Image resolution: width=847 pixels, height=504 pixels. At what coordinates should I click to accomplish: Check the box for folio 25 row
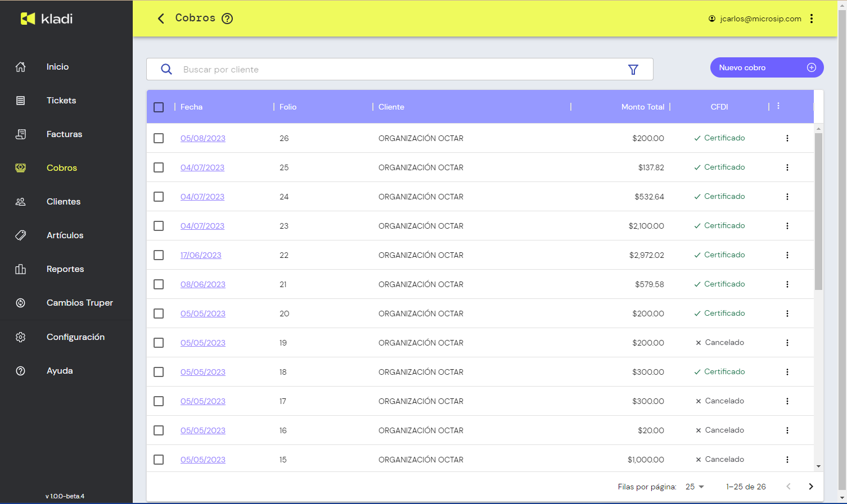pos(159,167)
